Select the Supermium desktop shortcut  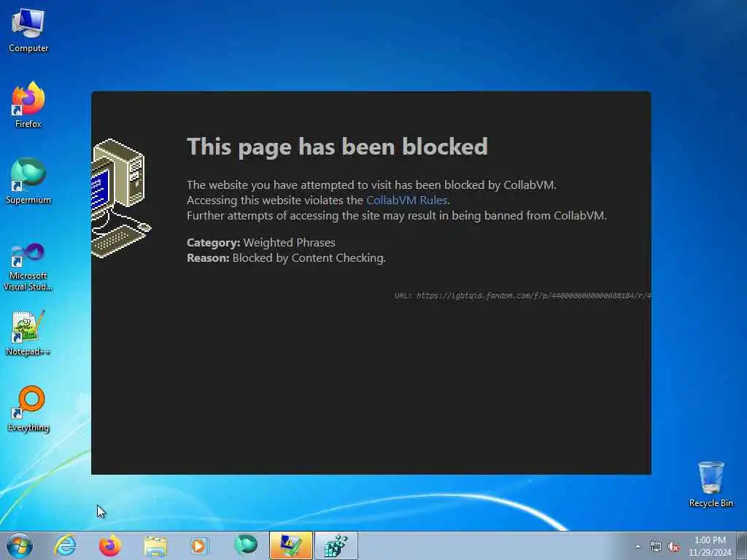pos(28,181)
